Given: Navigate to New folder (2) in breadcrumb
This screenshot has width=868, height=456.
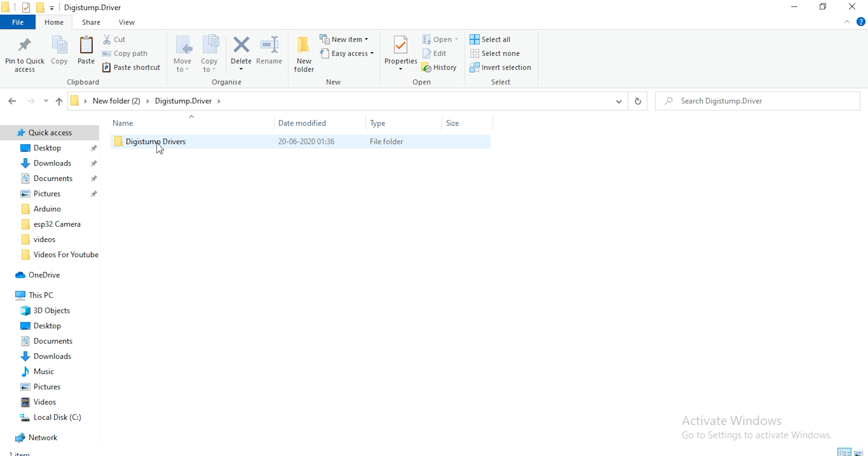Looking at the screenshot, I should tap(117, 101).
